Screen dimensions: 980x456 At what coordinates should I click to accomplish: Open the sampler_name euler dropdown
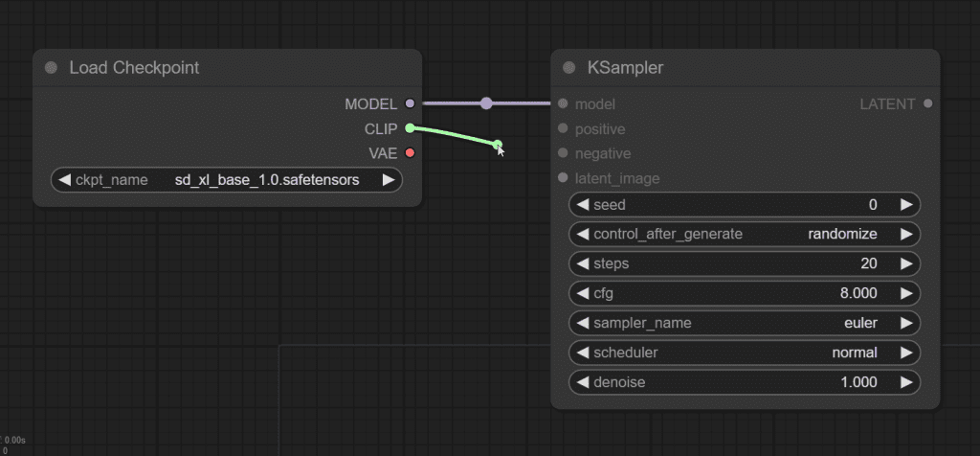point(744,323)
